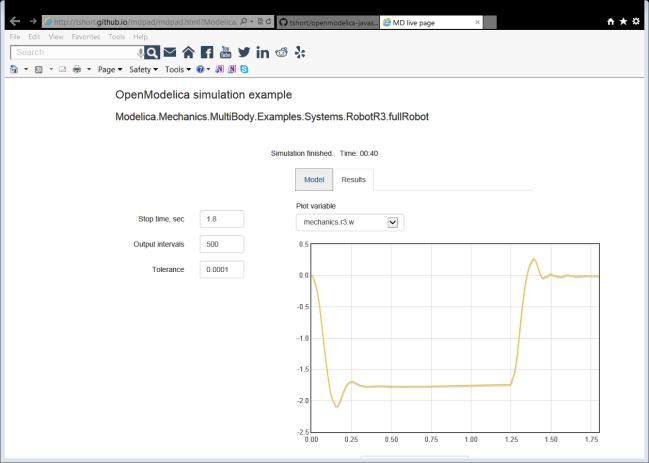The height and width of the screenshot is (463, 649).
Task: Click the Reddit alien icon
Action: click(x=281, y=52)
